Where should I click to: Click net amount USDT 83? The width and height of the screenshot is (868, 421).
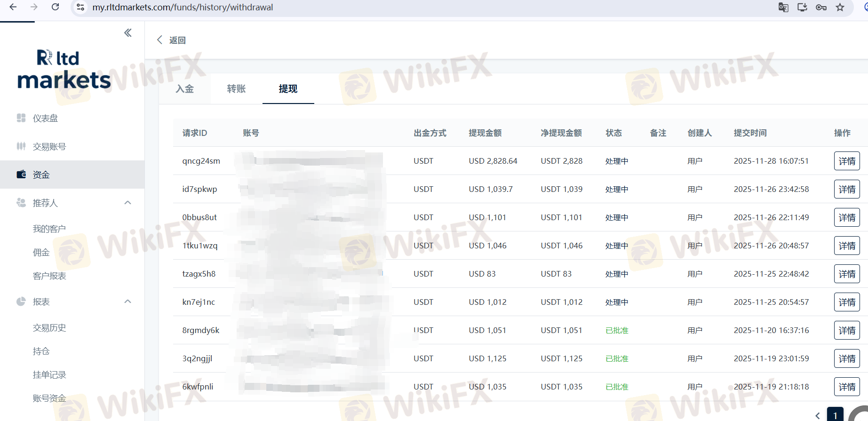pyautogui.click(x=556, y=274)
